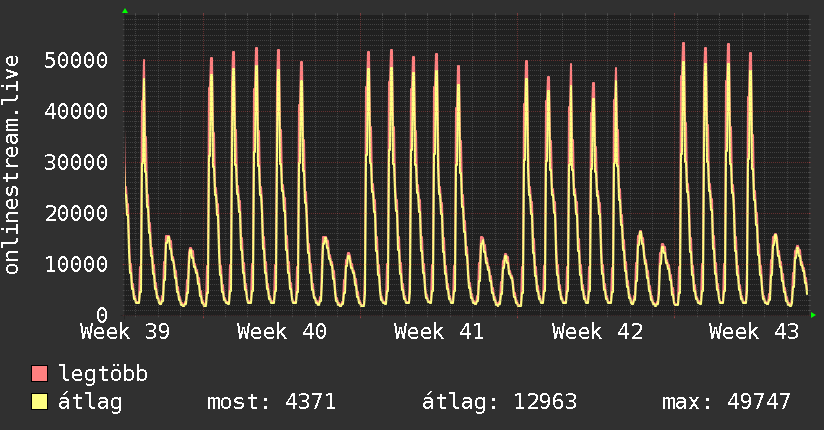Click the Week 42 axis label

click(x=597, y=332)
